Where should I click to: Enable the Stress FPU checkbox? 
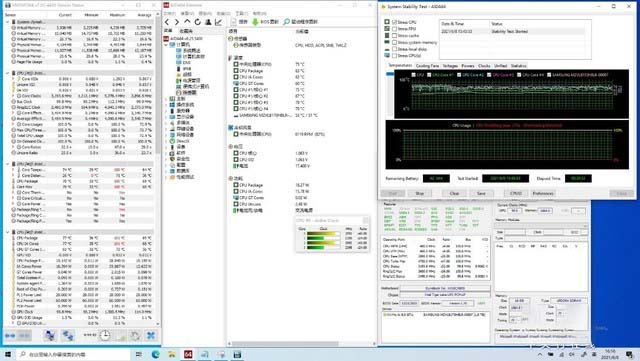[394, 29]
